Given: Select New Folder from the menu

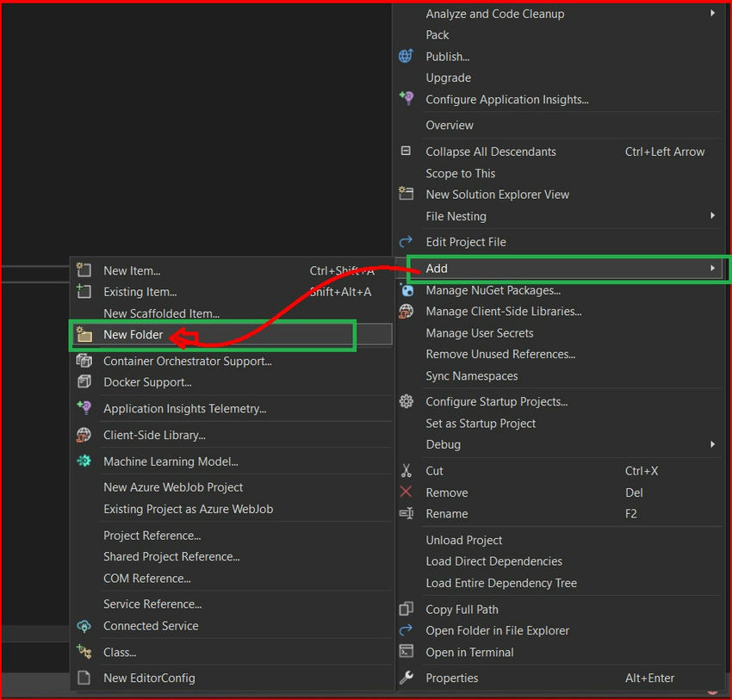Looking at the screenshot, I should (132, 335).
